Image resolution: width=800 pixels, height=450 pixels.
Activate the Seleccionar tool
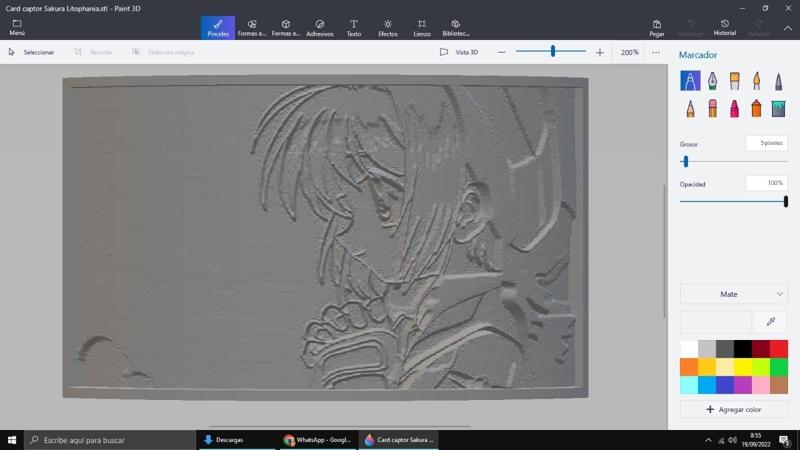[x=32, y=52]
